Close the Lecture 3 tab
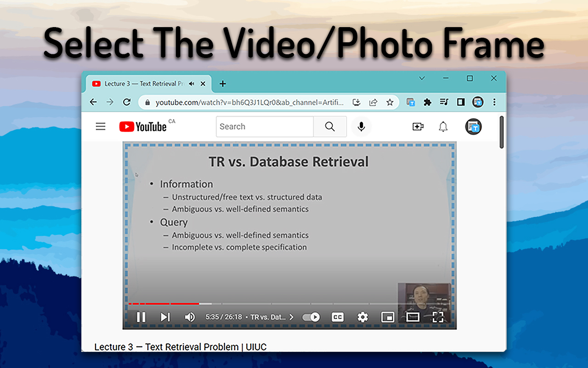Viewport: 588px width, 368px height. click(203, 84)
